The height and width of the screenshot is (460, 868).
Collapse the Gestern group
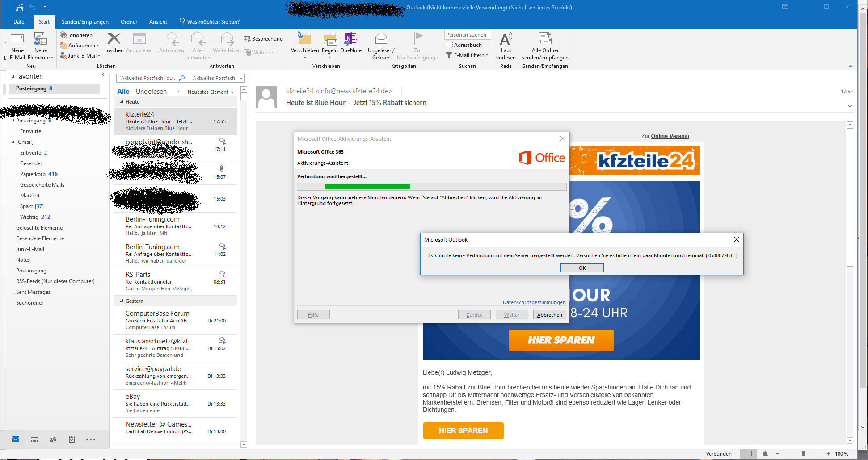click(122, 301)
